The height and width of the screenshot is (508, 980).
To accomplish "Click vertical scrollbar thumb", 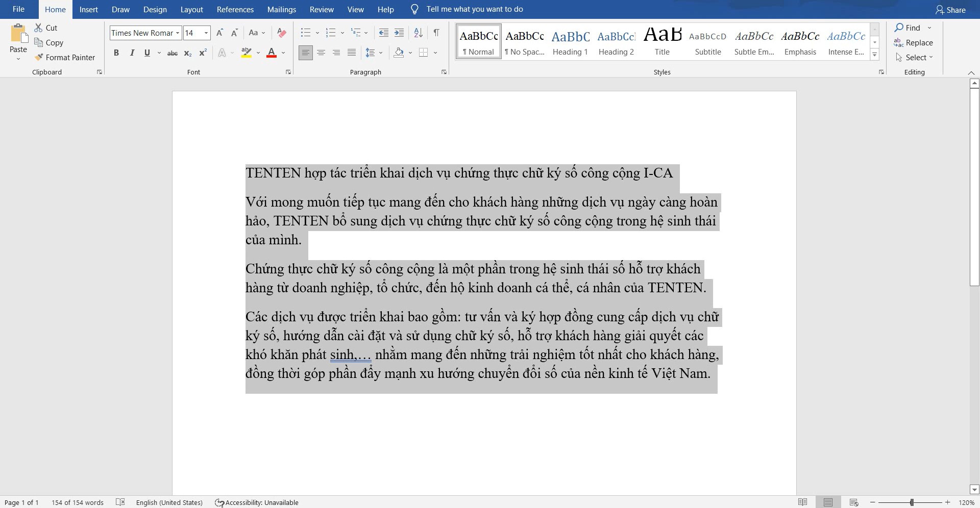I will tap(974, 187).
